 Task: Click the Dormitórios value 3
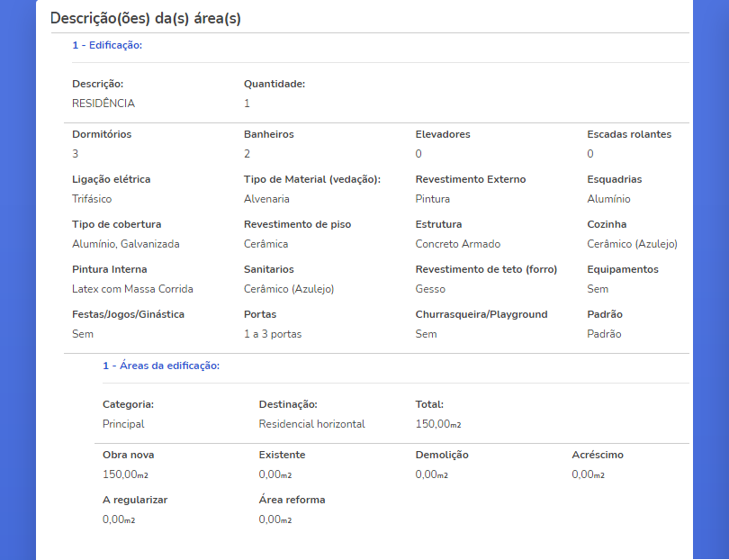(76, 153)
